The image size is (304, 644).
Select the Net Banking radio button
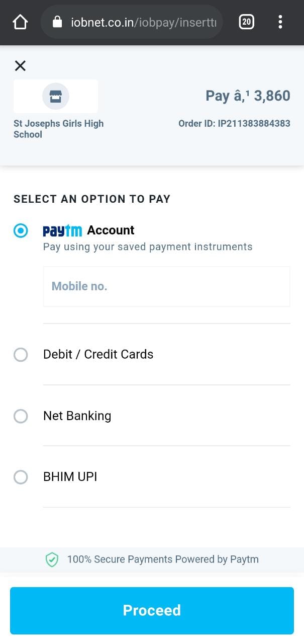[21, 416]
